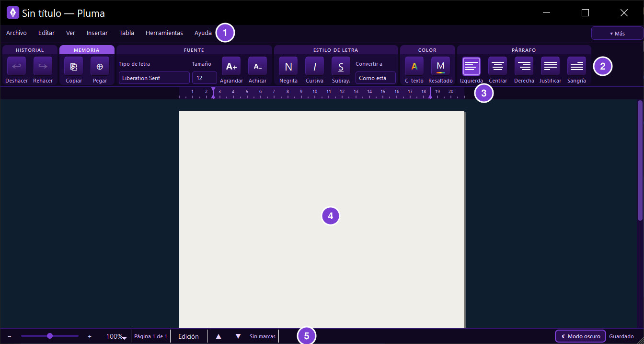
Task: Click the Edición mode indicator
Action: tap(188, 336)
